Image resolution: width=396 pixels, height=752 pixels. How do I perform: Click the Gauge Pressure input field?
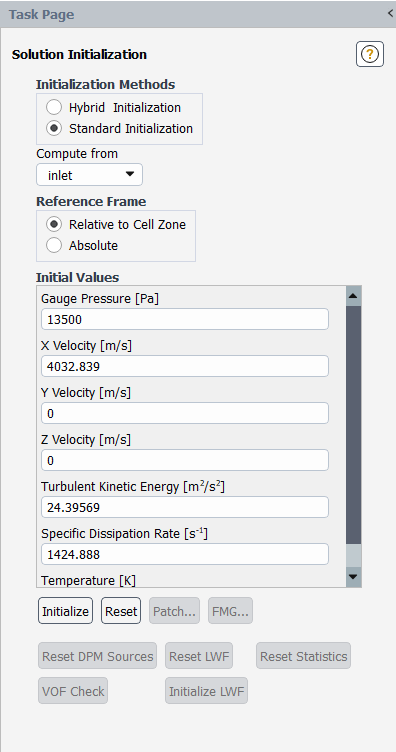185,319
